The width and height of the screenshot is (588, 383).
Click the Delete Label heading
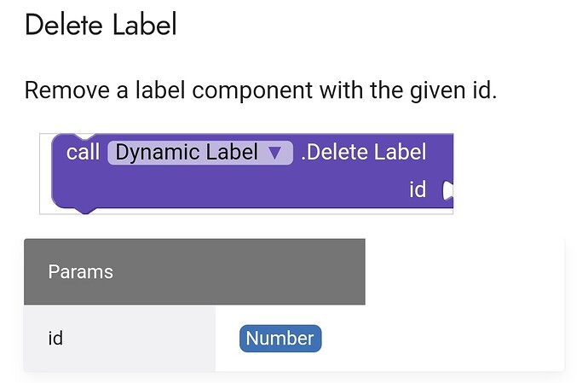click(101, 25)
